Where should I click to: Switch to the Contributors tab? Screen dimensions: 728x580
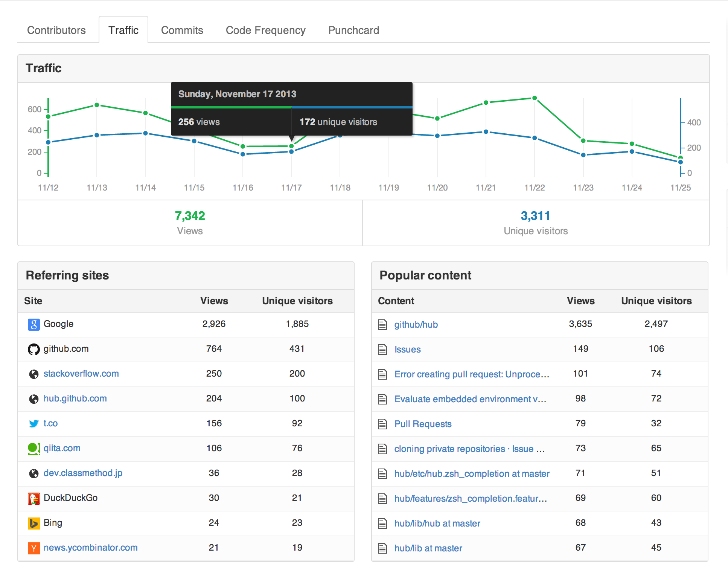(x=56, y=30)
